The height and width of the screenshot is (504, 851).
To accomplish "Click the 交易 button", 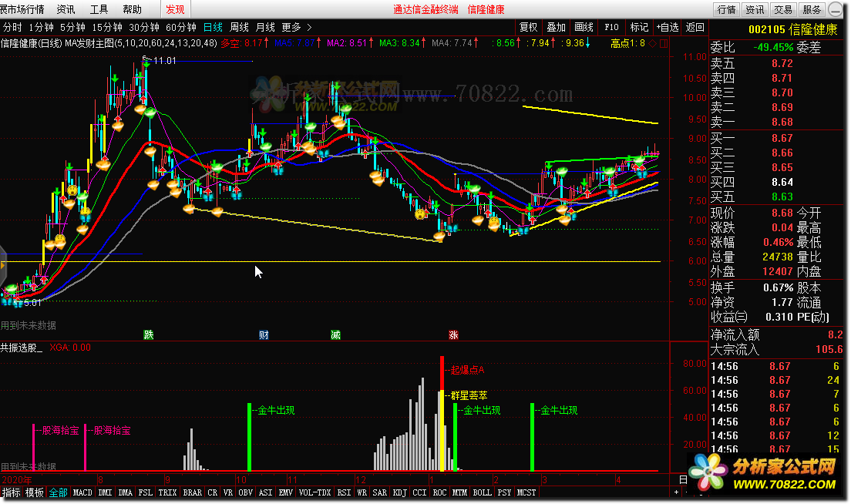I will tap(783, 9).
